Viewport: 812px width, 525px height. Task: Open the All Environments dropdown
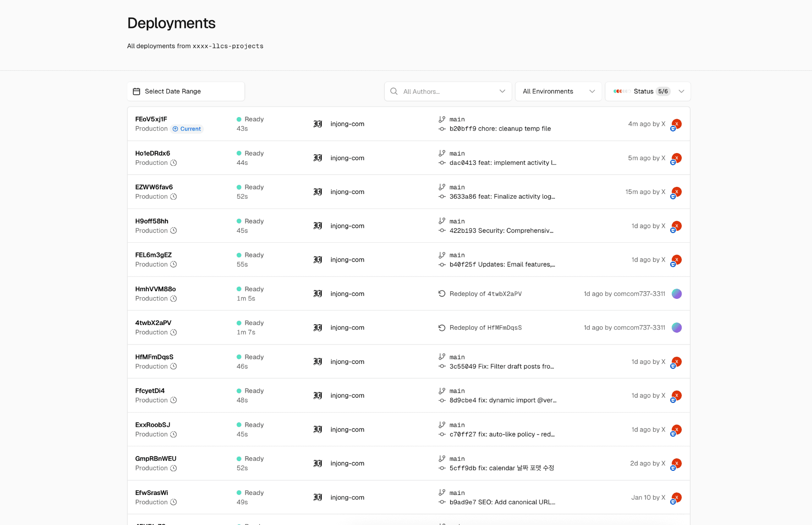point(558,91)
